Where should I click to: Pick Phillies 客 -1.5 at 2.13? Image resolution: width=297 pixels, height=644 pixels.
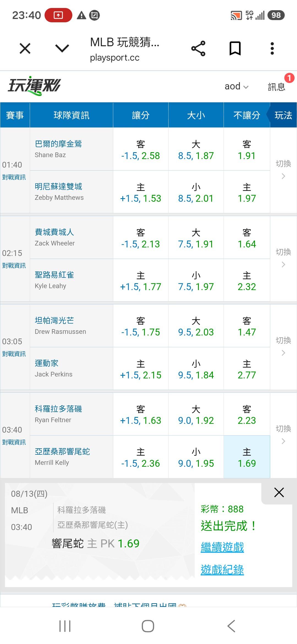click(x=141, y=238)
